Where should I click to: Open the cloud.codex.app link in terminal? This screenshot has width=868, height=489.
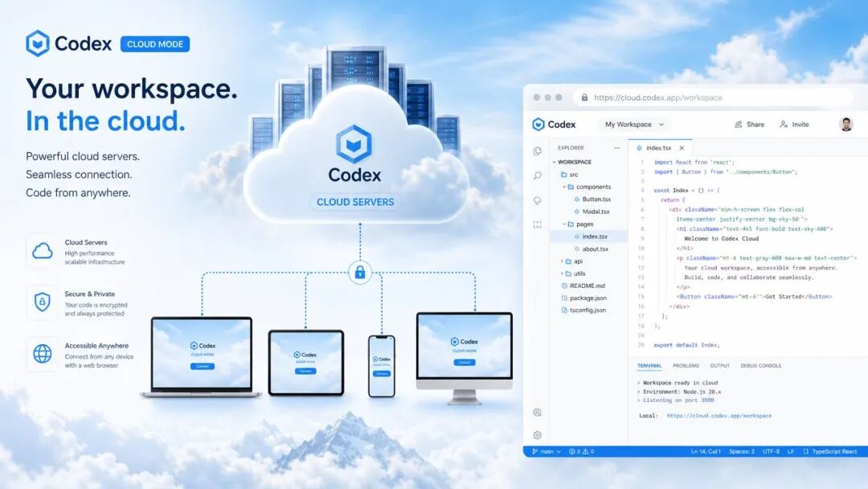click(x=719, y=416)
